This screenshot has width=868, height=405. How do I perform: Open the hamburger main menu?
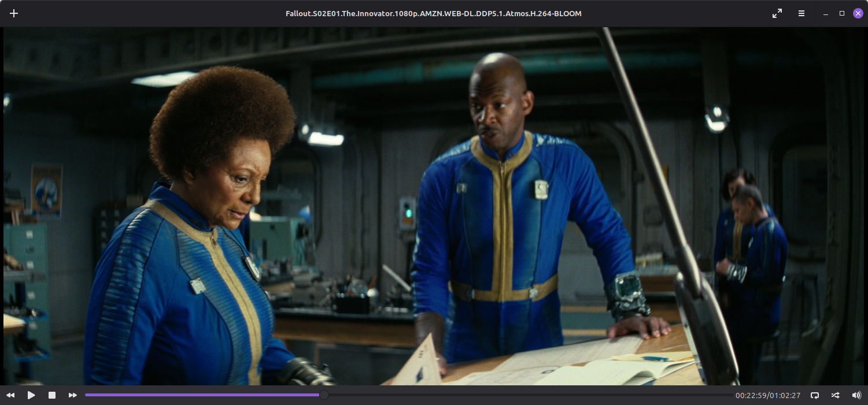(801, 13)
